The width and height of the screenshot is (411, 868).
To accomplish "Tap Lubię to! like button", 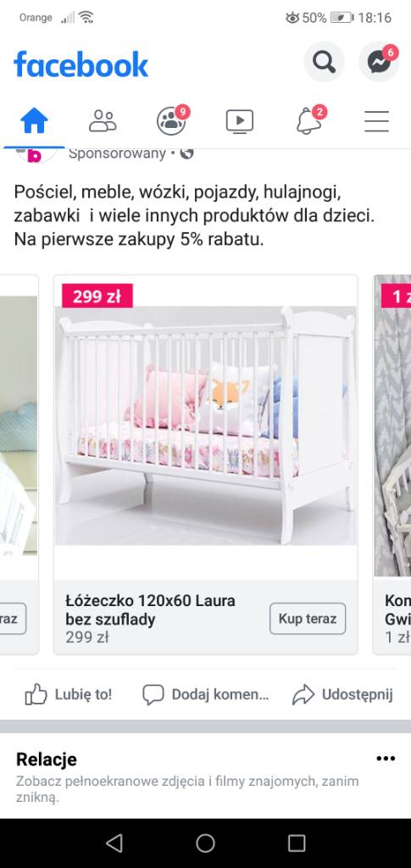I will point(69,694).
